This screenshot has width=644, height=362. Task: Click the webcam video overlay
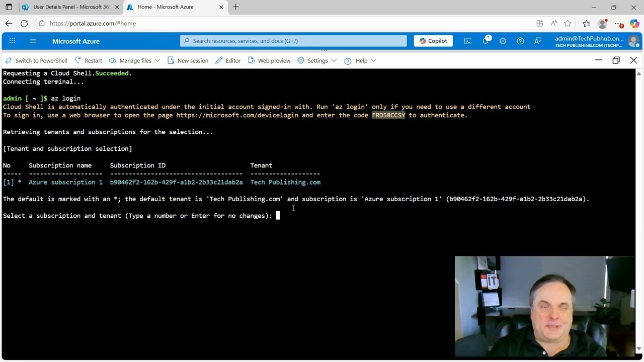coord(545,306)
